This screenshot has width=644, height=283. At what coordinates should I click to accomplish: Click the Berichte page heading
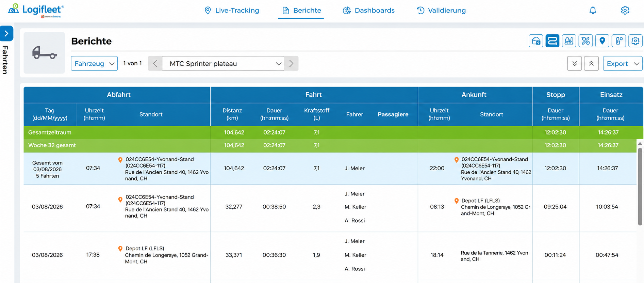[x=91, y=41]
